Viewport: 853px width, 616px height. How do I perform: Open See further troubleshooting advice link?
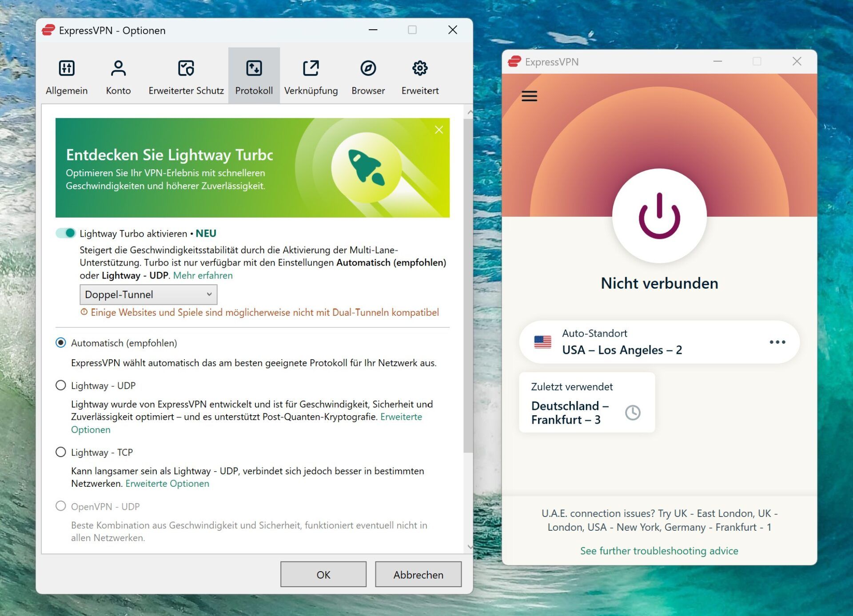point(659,551)
